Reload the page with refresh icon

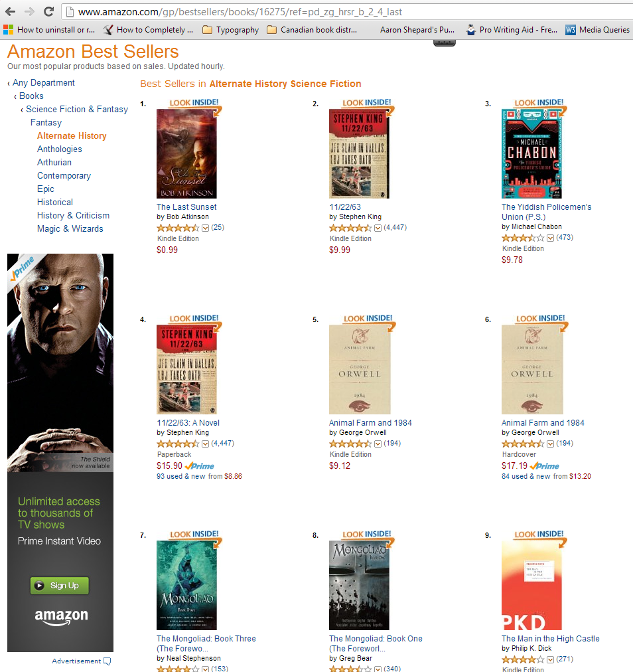tap(49, 11)
